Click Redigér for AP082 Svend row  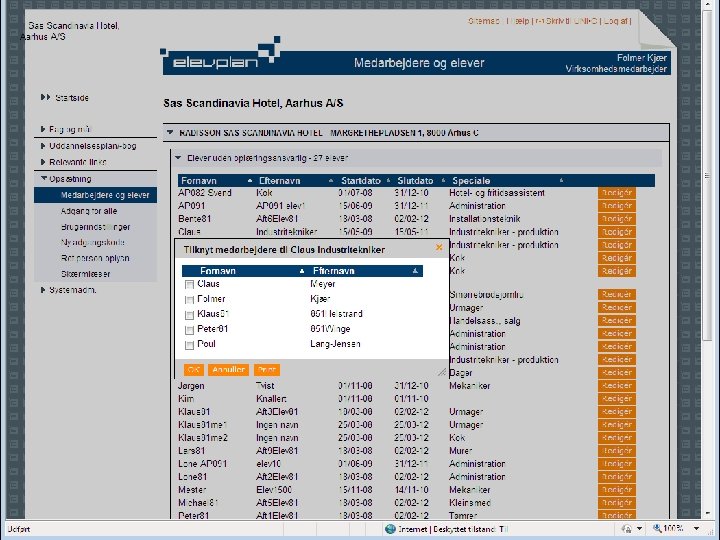click(617, 193)
